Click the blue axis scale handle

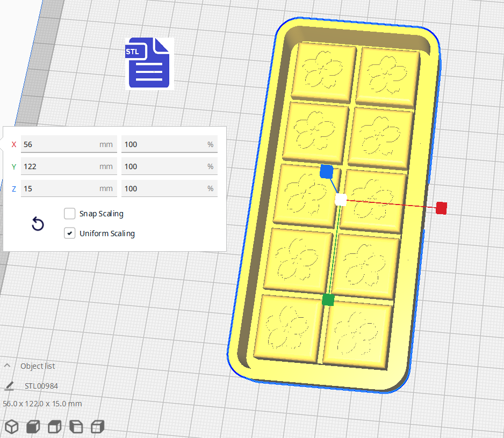pyautogui.click(x=328, y=171)
